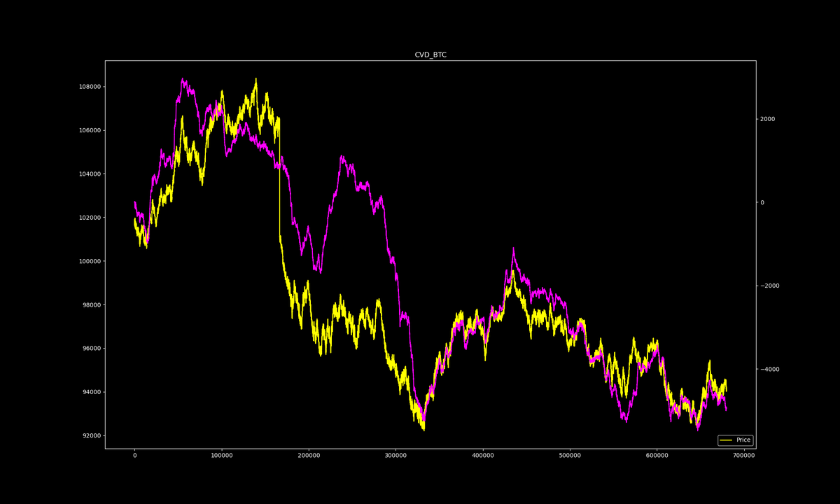
Task: Click right axis label 2000
Action: [x=768, y=119]
